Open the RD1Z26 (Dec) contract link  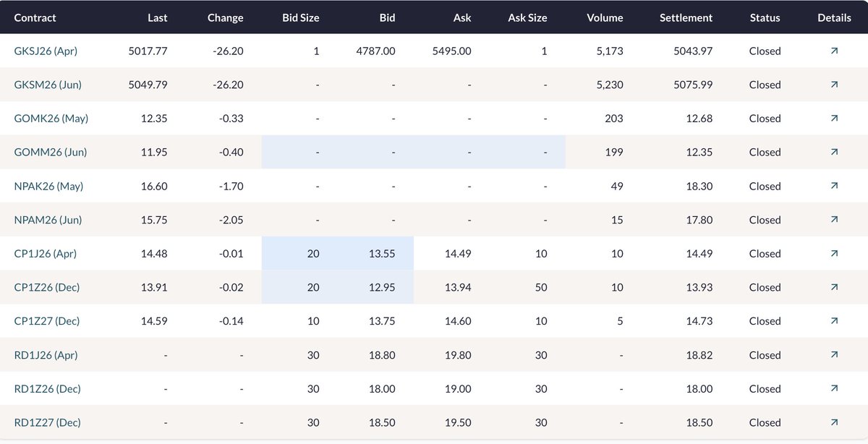click(x=47, y=389)
